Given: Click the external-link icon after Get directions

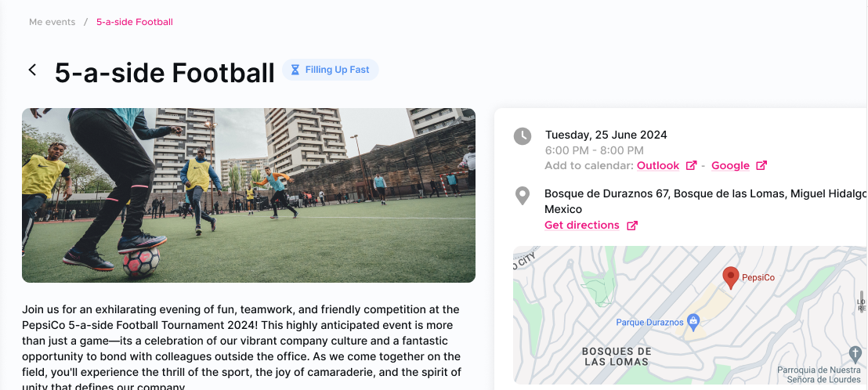Looking at the screenshot, I should coord(632,226).
